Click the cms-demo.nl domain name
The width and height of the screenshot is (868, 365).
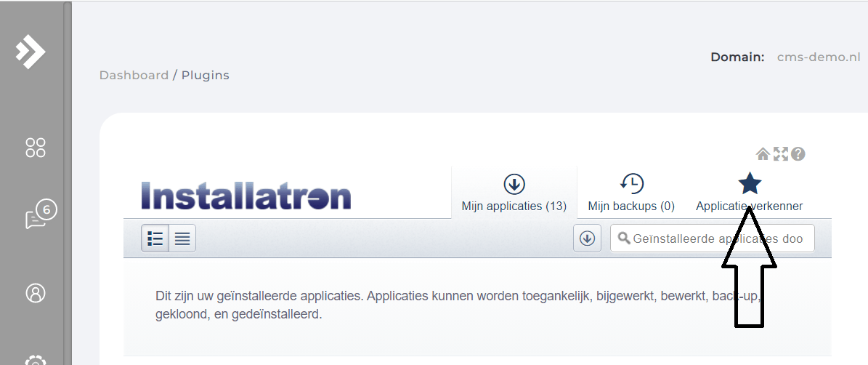(819, 57)
